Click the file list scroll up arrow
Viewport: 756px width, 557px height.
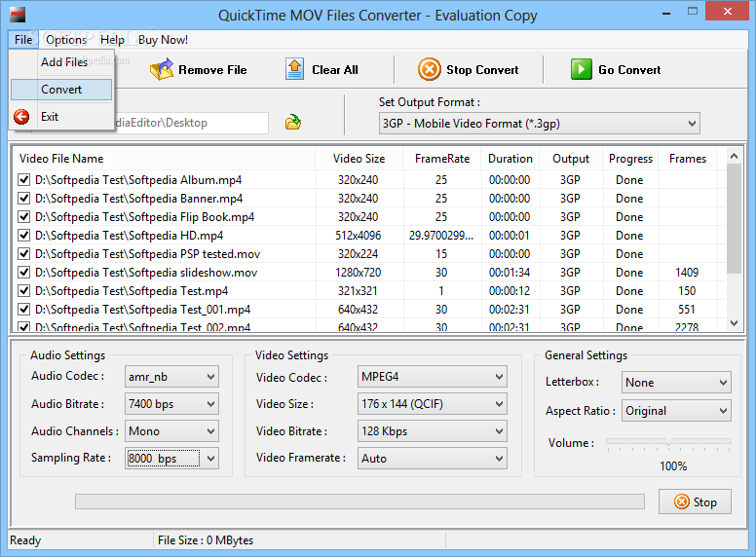point(734,156)
